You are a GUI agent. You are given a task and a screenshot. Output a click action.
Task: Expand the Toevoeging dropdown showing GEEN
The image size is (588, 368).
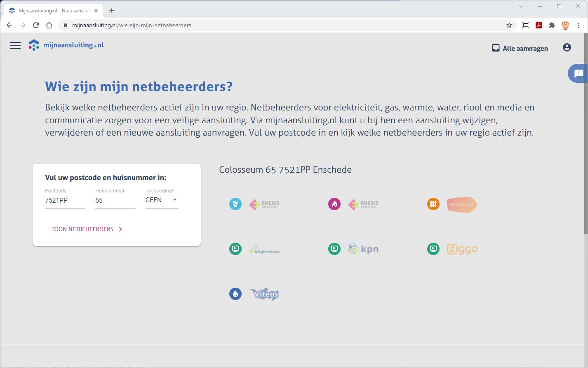click(162, 200)
